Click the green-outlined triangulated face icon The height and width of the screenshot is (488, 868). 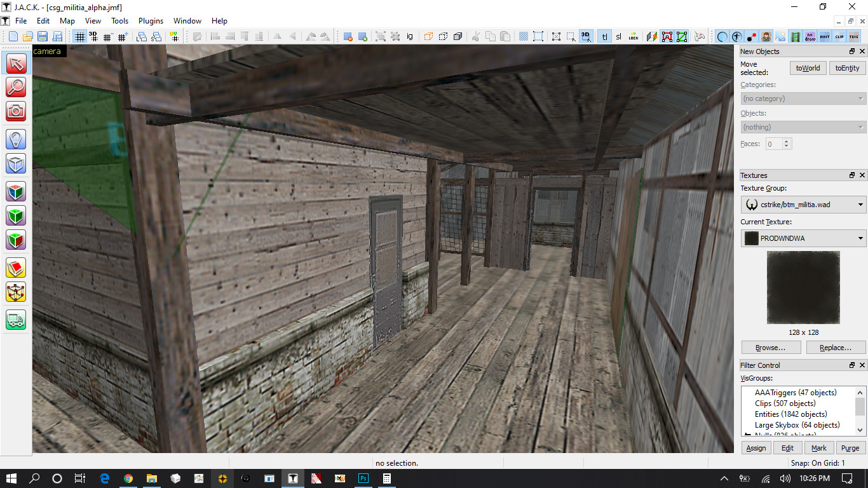click(682, 36)
